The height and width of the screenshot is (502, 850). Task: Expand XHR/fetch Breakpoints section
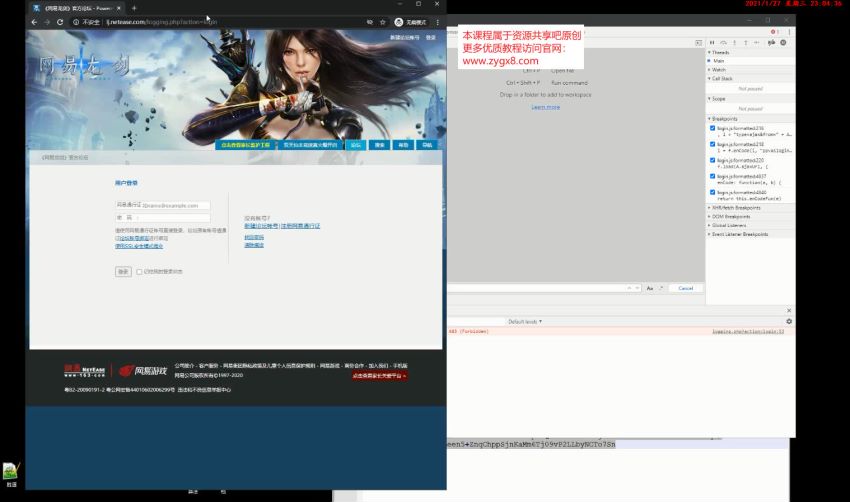(x=750, y=208)
